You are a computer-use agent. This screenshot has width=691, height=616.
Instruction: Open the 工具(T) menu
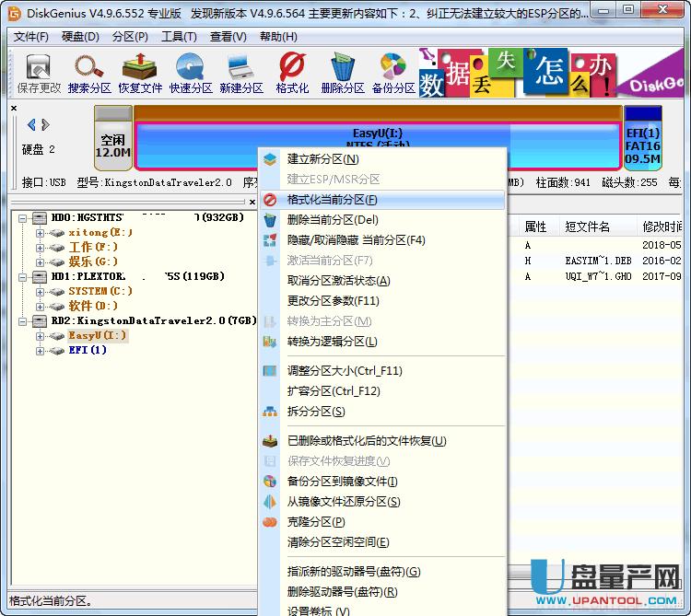[x=179, y=37]
